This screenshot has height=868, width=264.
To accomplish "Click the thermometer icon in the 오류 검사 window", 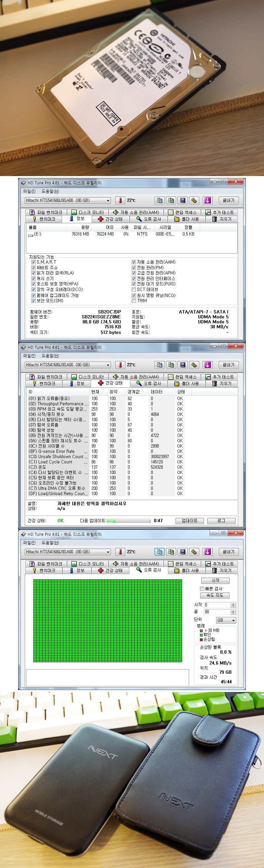I will tap(120, 552).
